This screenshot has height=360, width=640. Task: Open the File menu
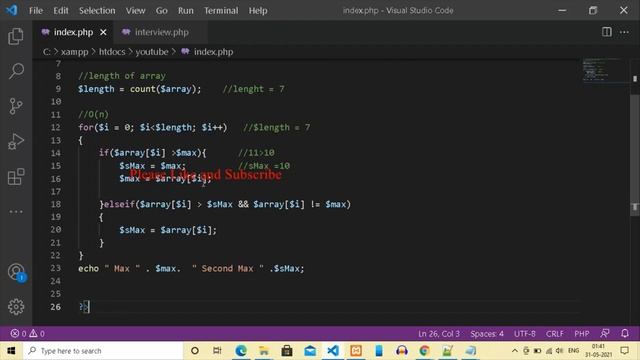pos(36,11)
